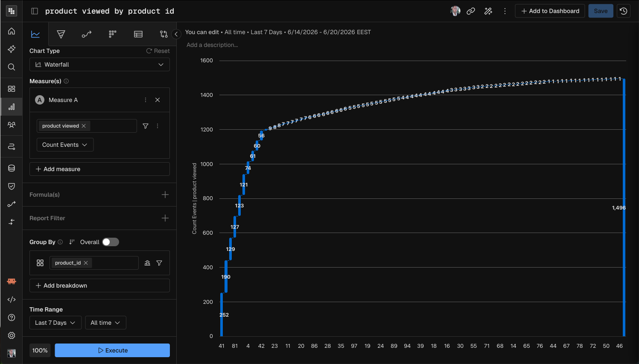Click the 100% sampling button
The width and height of the screenshot is (639, 364).
(x=40, y=350)
